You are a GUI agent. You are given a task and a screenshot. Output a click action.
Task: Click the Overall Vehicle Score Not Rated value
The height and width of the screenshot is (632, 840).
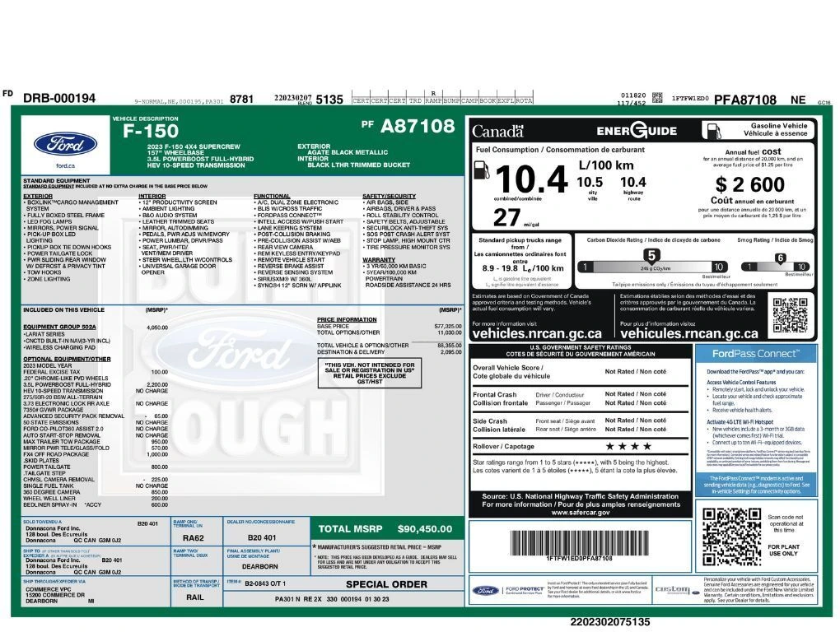tap(636, 371)
